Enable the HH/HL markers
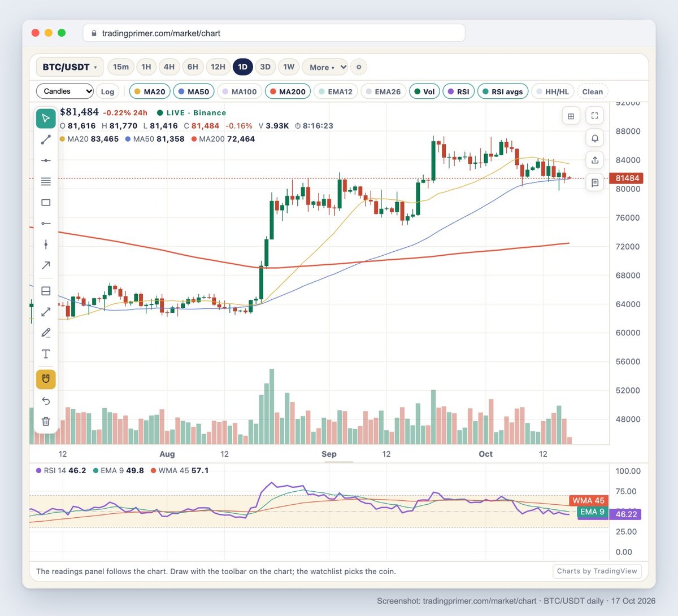Screen dimensions: 678x616 [x=553, y=91]
